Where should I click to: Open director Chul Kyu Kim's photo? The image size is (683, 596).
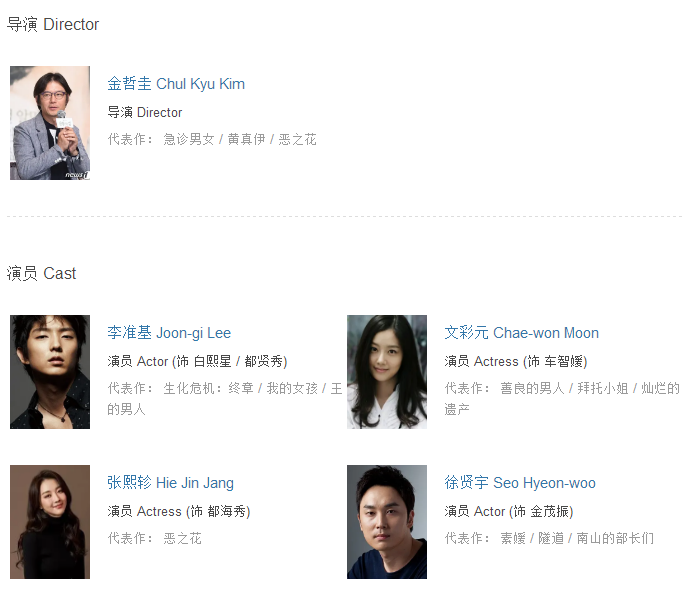[50, 123]
